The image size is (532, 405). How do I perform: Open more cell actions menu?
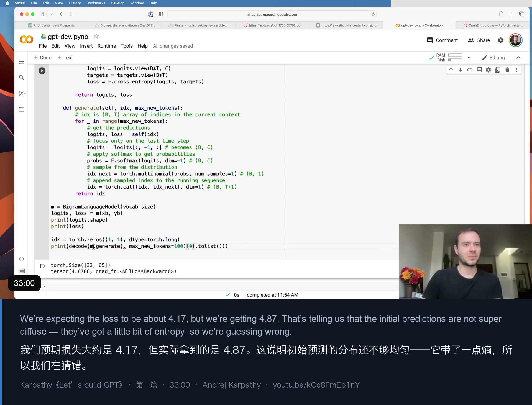(x=516, y=70)
